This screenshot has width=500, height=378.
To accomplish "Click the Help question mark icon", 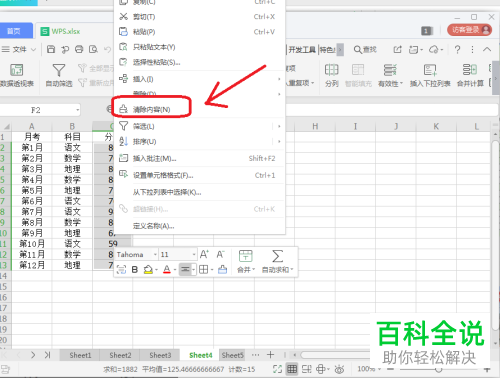I will coord(458,50).
